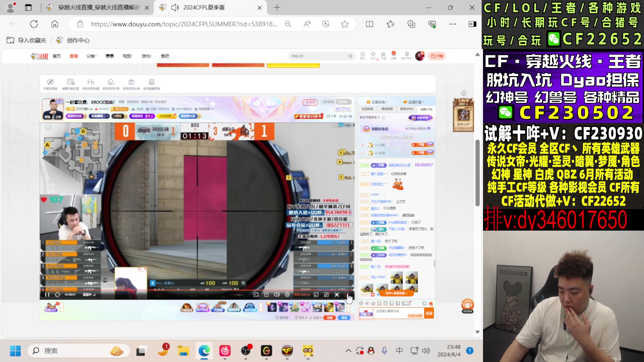Open Edge settings and more menu
This screenshot has width=644, height=362.
[453, 24]
